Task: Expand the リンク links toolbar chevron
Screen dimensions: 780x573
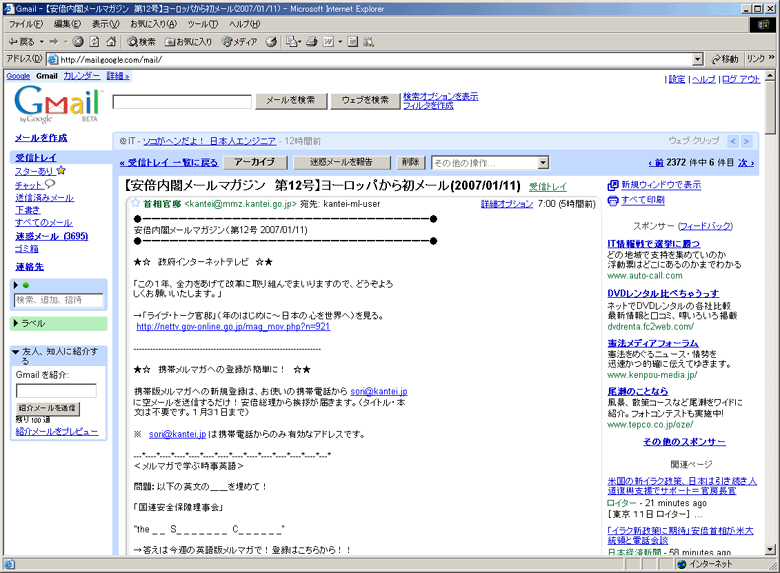Action: point(771,58)
